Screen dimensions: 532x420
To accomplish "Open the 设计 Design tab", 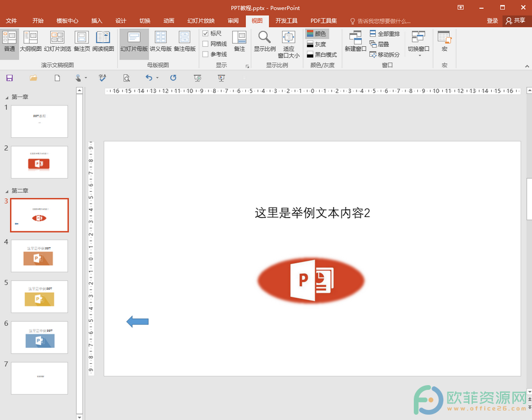I will [121, 21].
